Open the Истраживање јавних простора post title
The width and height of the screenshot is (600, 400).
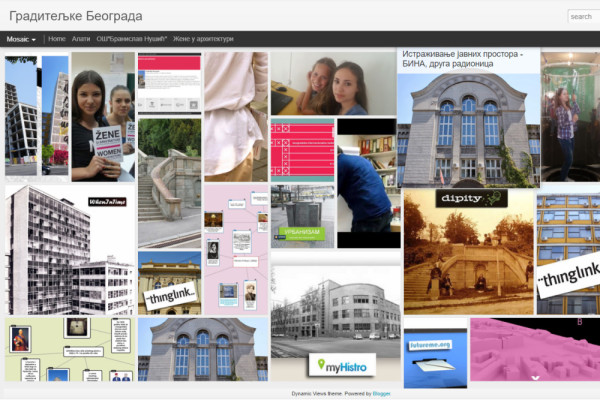[x=462, y=59]
